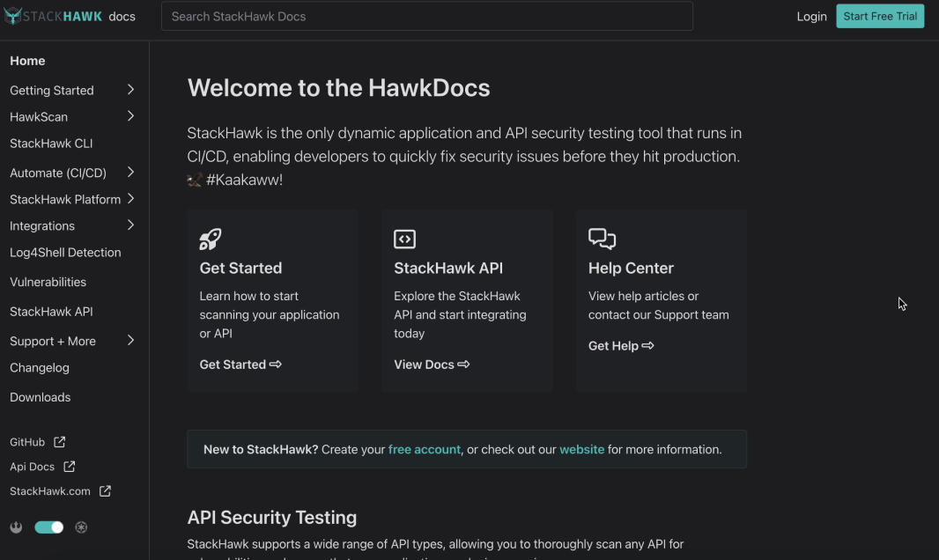This screenshot has height=560, width=939.
Task: Click the Welcome to the HawkDocs heading
Action: pos(338,88)
